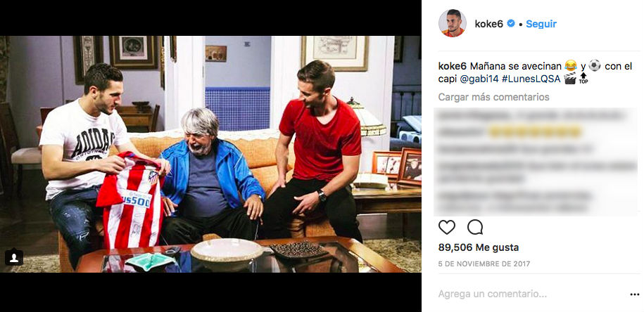Click the laughing emoji in the caption
Screen dimensions: 644x312
coord(571,65)
